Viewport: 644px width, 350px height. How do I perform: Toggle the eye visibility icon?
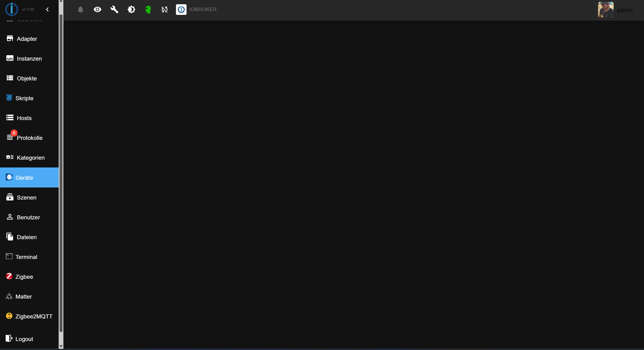97,9
